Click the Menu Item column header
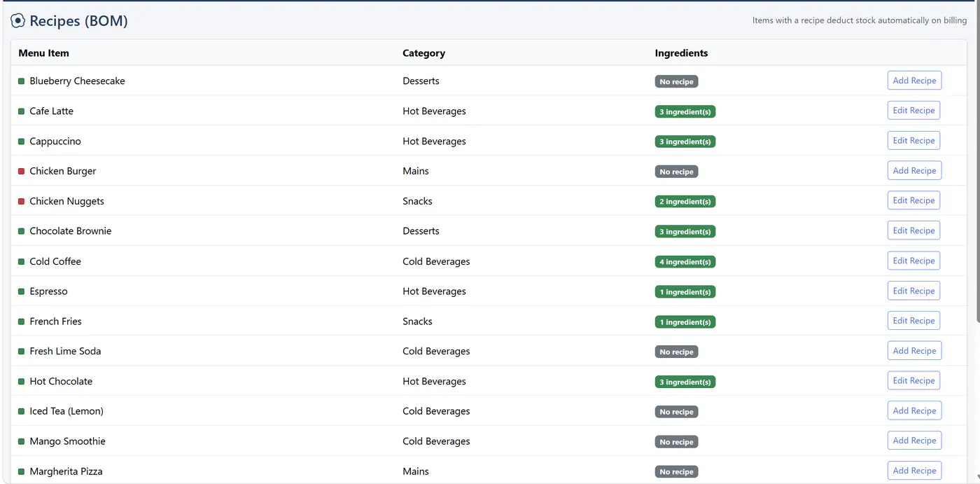The height and width of the screenshot is (484, 980). pos(43,53)
